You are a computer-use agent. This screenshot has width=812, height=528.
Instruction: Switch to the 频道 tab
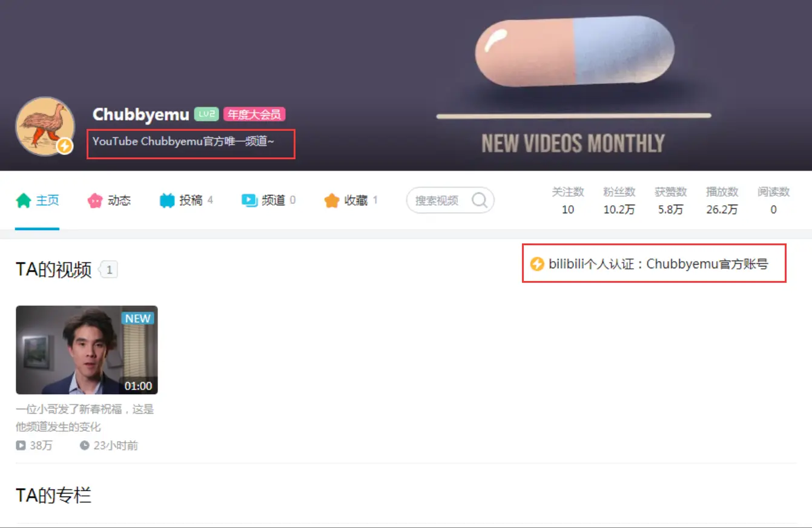click(268, 200)
